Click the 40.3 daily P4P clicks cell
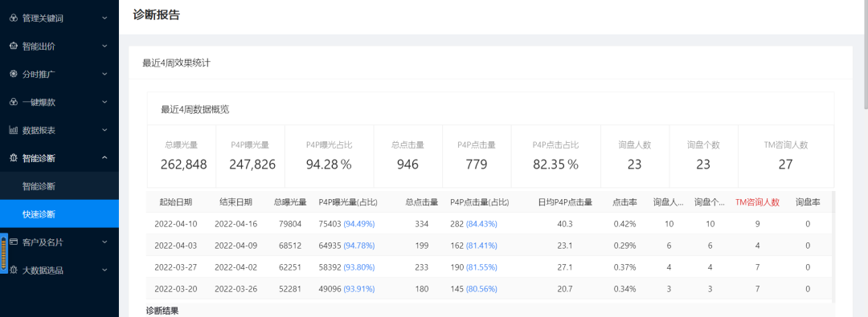 click(x=565, y=224)
